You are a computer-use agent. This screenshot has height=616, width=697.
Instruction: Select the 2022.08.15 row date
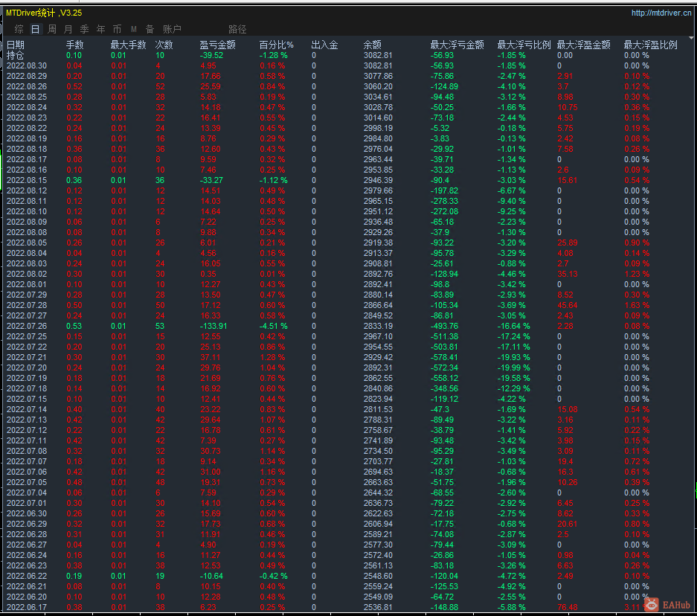(x=27, y=181)
